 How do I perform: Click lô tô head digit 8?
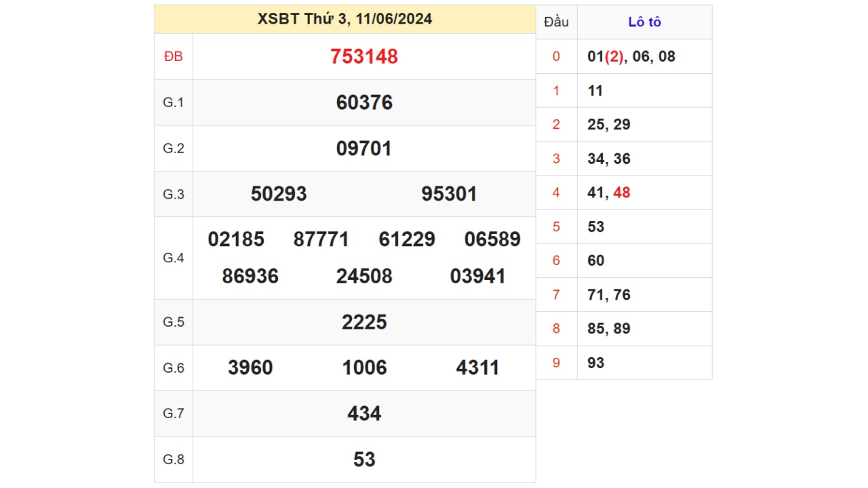[x=556, y=329]
